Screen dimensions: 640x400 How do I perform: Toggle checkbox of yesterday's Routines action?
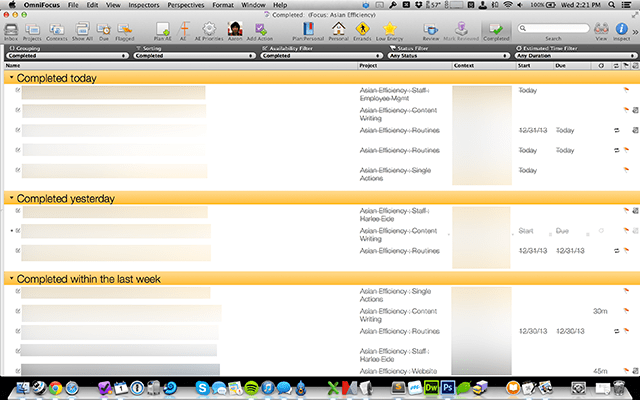click(18, 250)
